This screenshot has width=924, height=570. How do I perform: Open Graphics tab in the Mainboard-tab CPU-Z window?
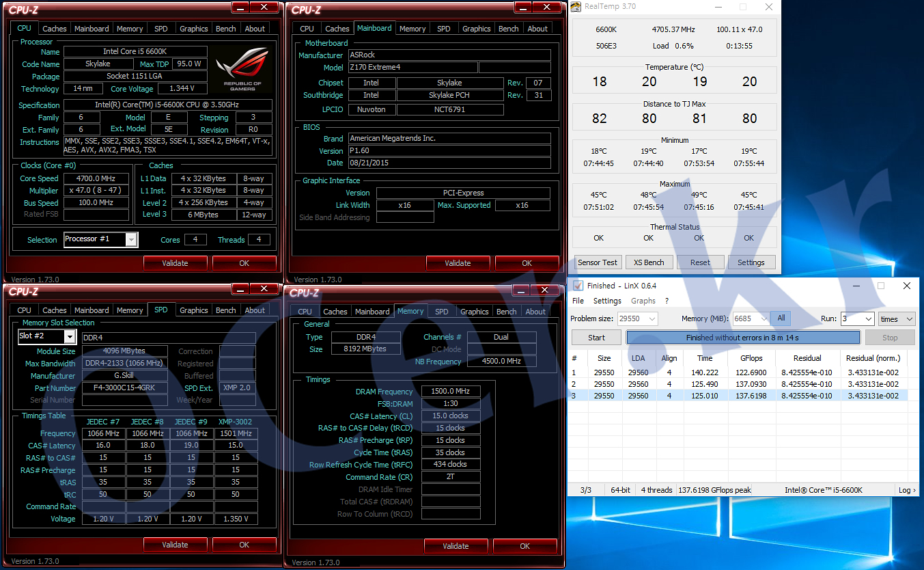click(476, 29)
